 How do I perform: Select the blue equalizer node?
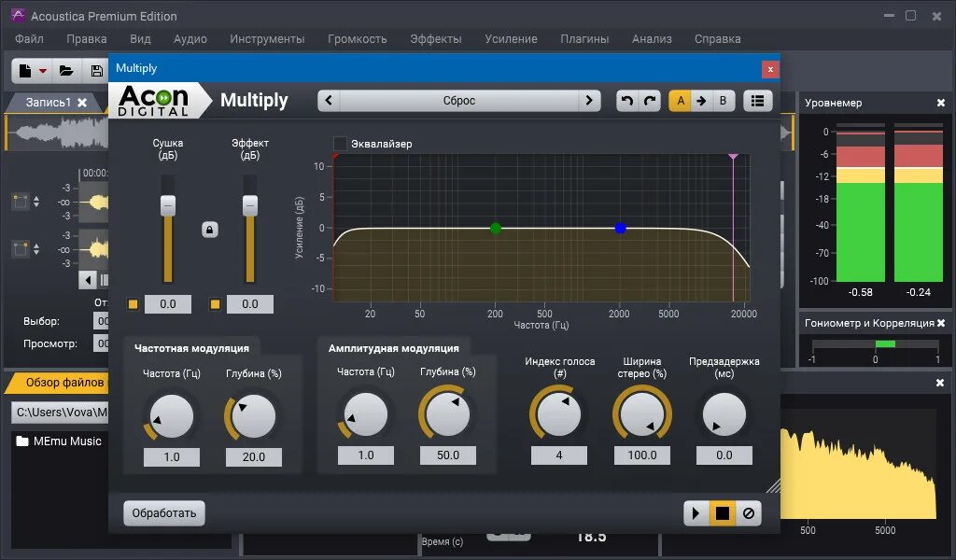(620, 229)
